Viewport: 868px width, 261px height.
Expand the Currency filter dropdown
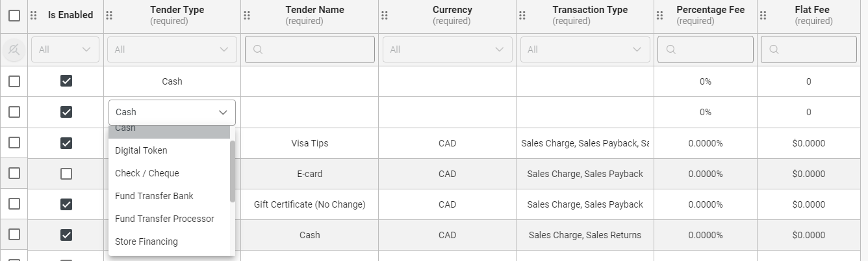coord(447,49)
